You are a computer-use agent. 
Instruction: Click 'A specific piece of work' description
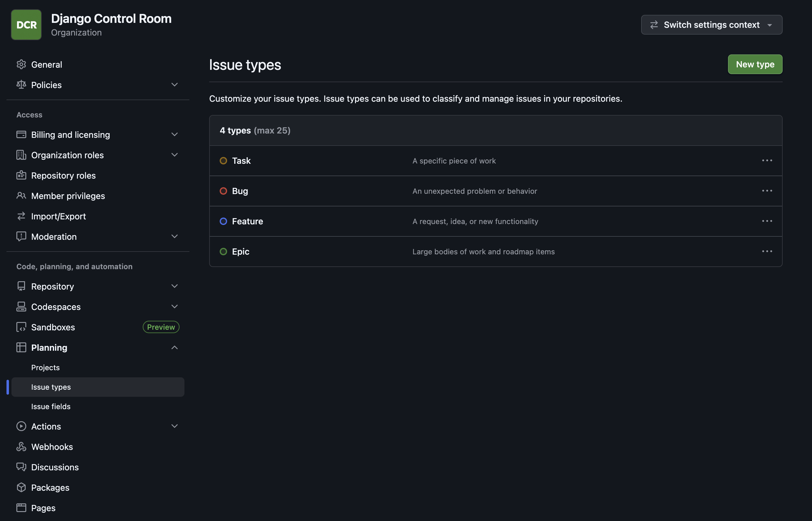click(x=454, y=161)
